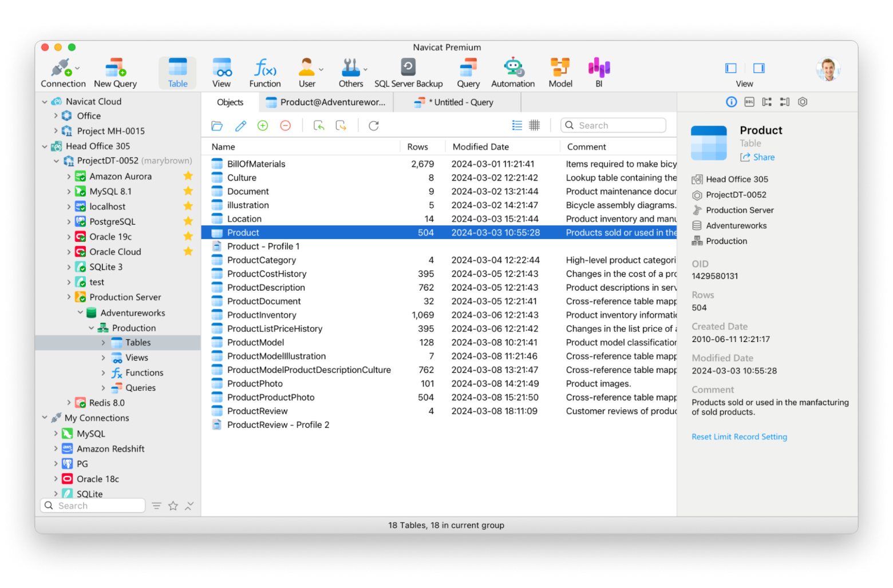This screenshot has height=588, width=893.
Task: Toggle favorite star for localhost
Action: tap(188, 206)
